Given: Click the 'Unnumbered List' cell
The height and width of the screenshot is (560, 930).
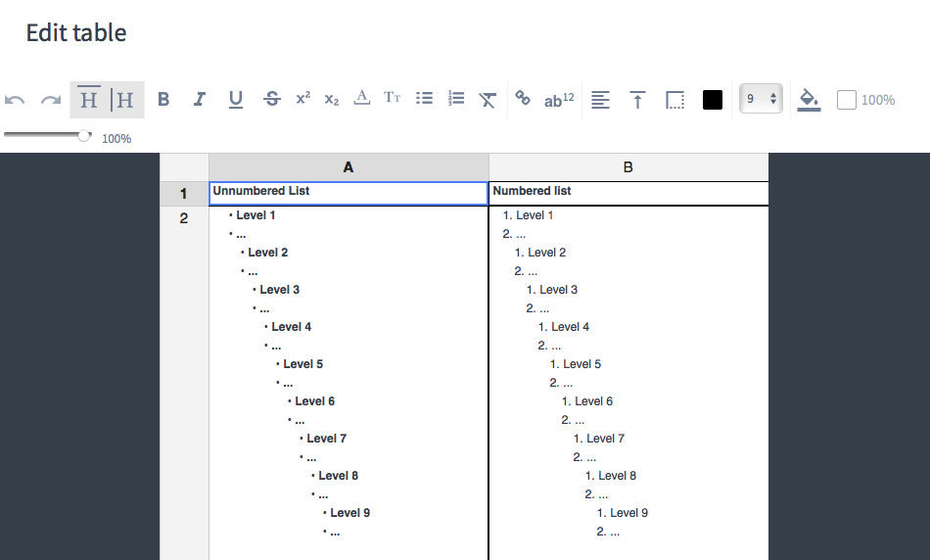Looking at the screenshot, I should 349,194.
